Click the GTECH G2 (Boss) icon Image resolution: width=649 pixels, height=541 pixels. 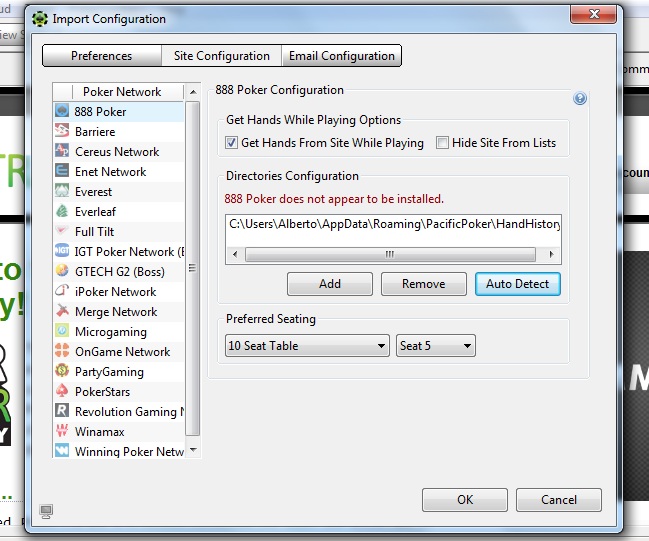(x=62, y=271)
